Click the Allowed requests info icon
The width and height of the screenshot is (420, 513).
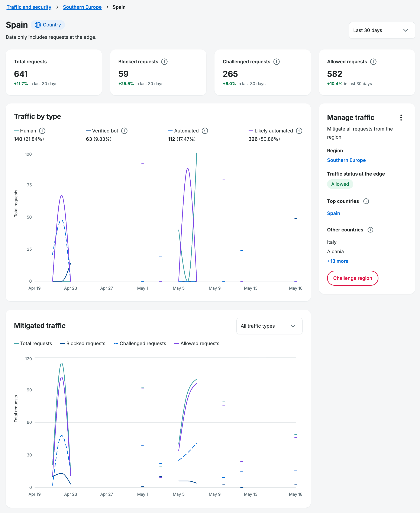coord(373,62)
